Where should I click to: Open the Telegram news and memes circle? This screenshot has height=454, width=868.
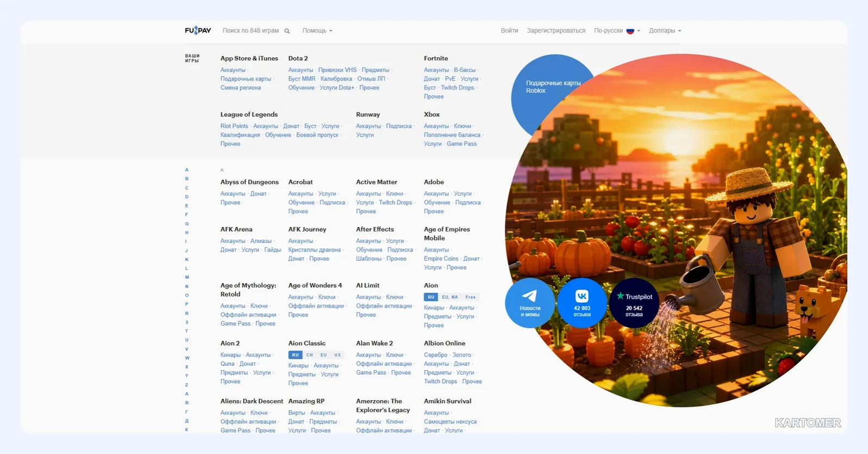click(530, 303)
